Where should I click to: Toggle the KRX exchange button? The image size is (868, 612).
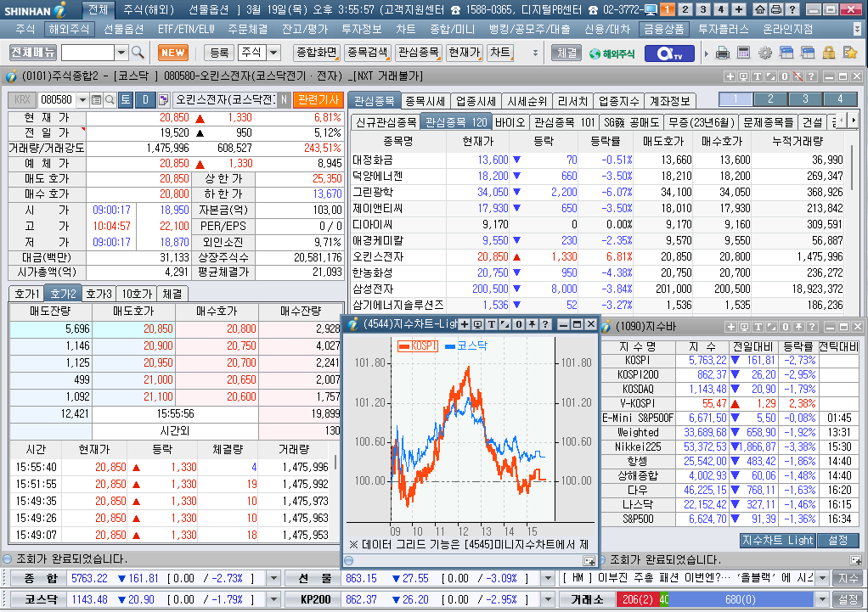click(22, 99)
